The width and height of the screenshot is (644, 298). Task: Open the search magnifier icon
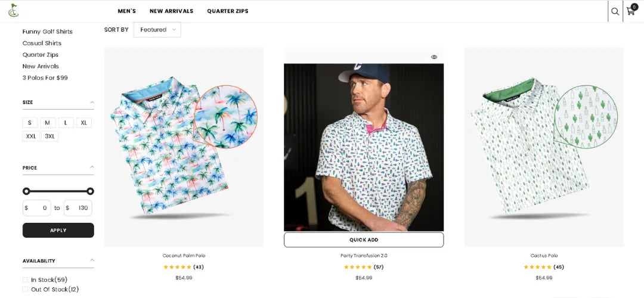(x=615, y=11)
